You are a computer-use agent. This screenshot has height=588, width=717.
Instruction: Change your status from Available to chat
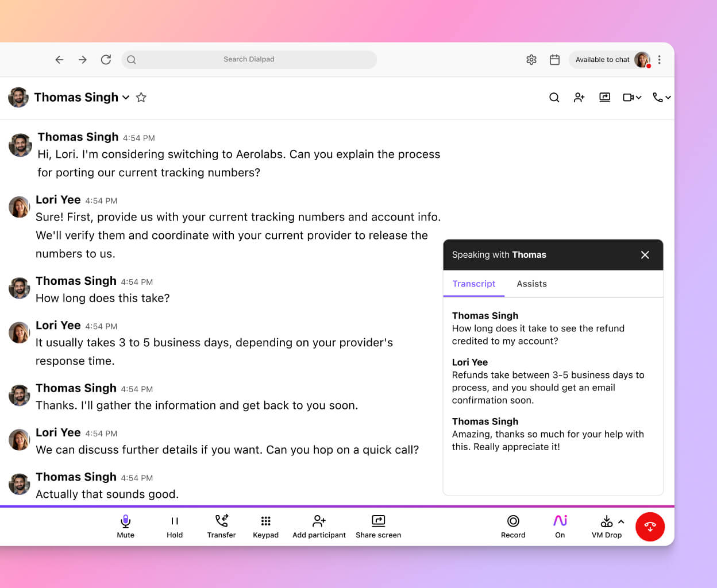602,59
